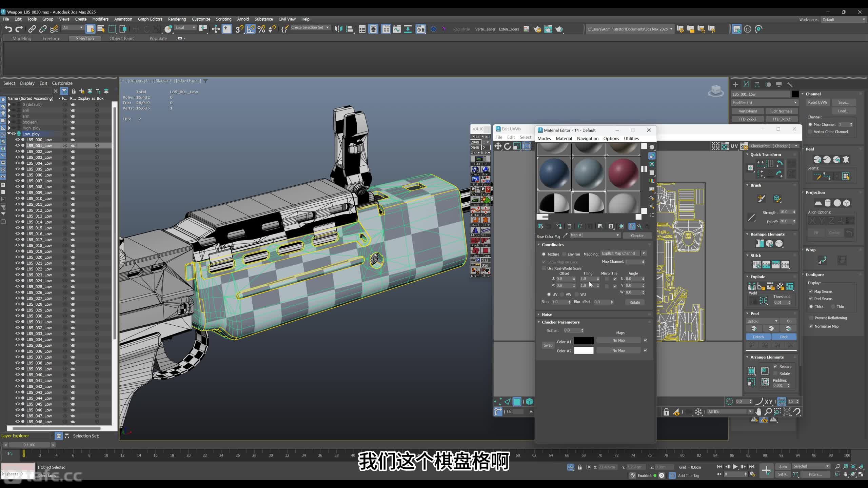Open the Graph Editors menu
Image resolution: width=868 pixels, height=488 pixels.
pos(150,19)
